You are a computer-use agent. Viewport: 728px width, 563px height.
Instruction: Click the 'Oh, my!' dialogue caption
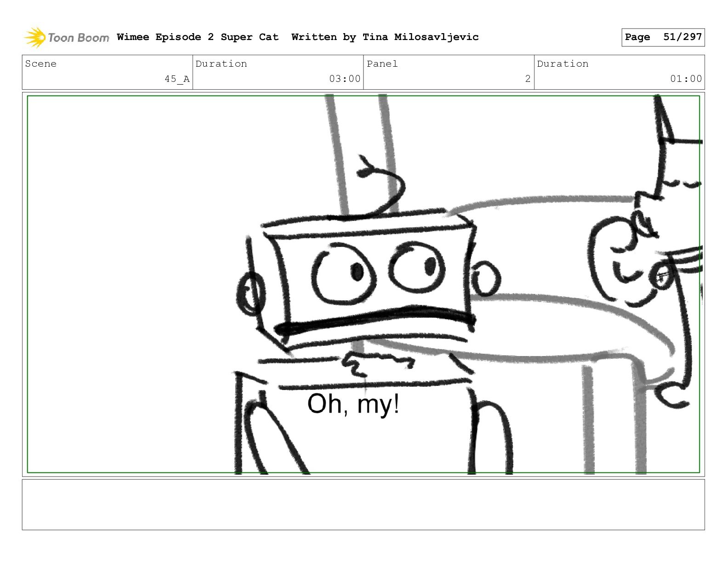[353, 405]
